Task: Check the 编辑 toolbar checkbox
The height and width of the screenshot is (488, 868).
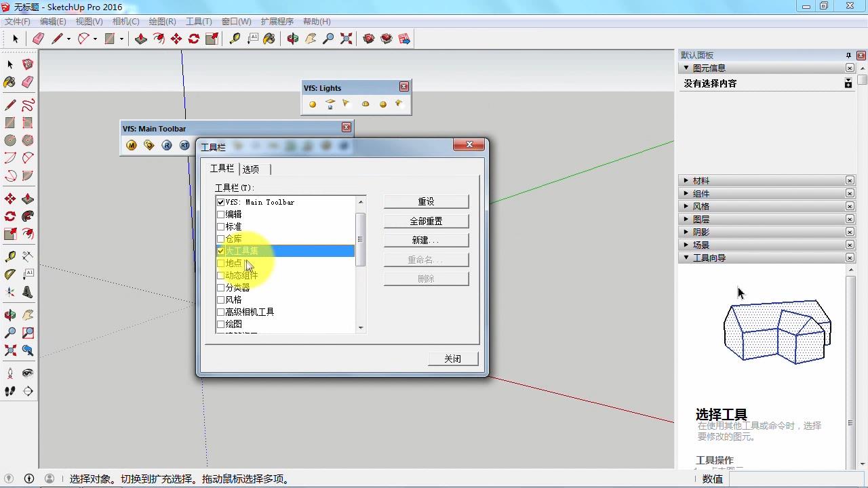Action: pos(220,214)
